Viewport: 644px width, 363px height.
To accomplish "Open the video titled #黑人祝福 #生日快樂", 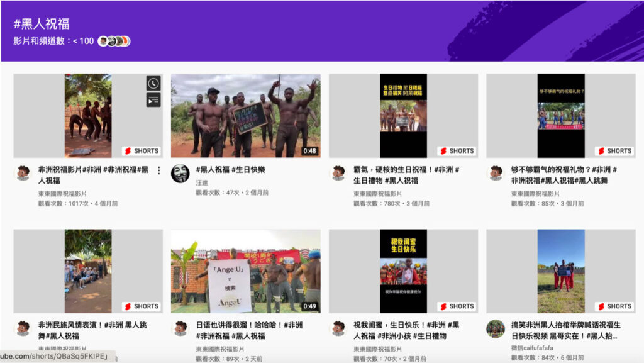I will [x=230, y=170].
